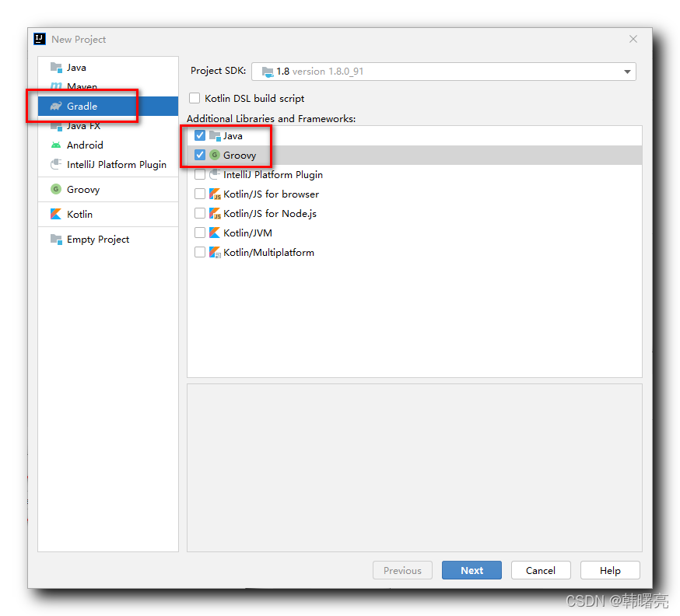Click the Kotlin/Multiplatform icon

pyautogui.click(x=215, y=252)
